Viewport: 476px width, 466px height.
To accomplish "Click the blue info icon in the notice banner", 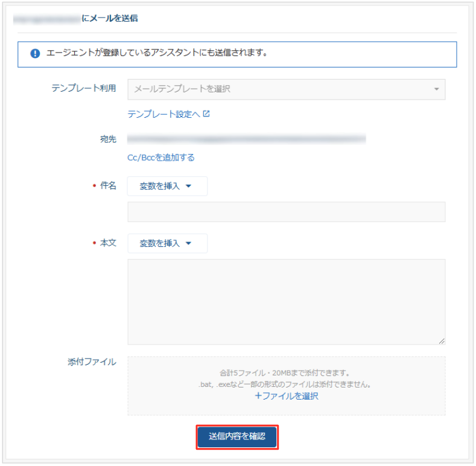I will pyautogui.click(x=35, y=54).
